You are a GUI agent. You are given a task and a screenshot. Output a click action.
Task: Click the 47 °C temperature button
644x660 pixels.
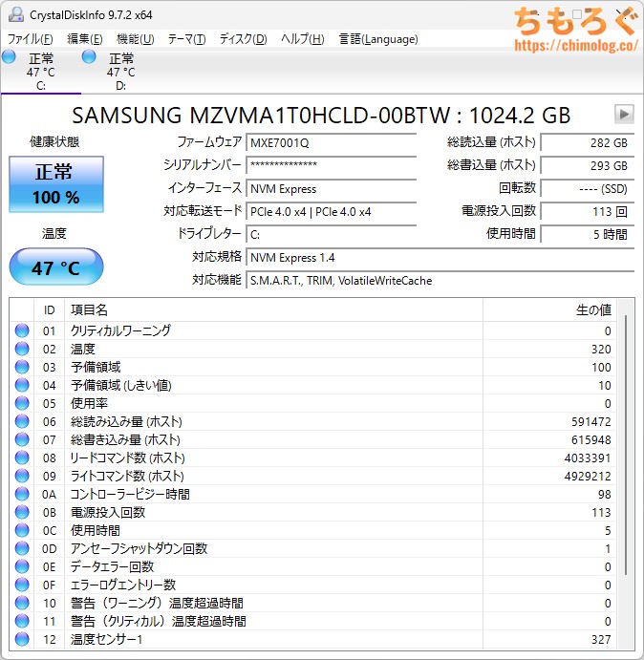click(56, 267)
